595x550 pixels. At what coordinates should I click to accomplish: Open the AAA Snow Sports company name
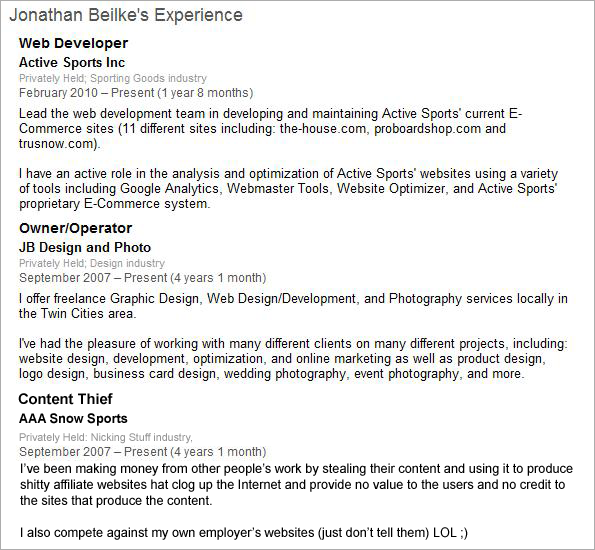coord(73,418)
